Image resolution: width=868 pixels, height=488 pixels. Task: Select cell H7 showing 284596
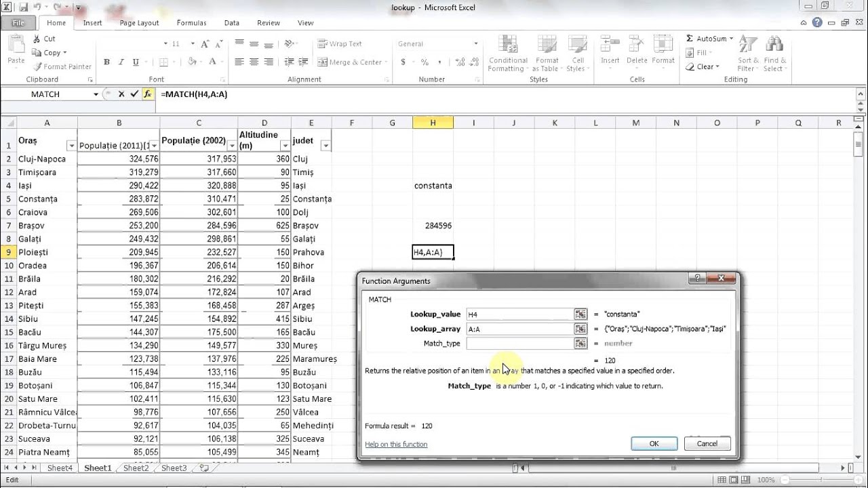pos(433,225)
